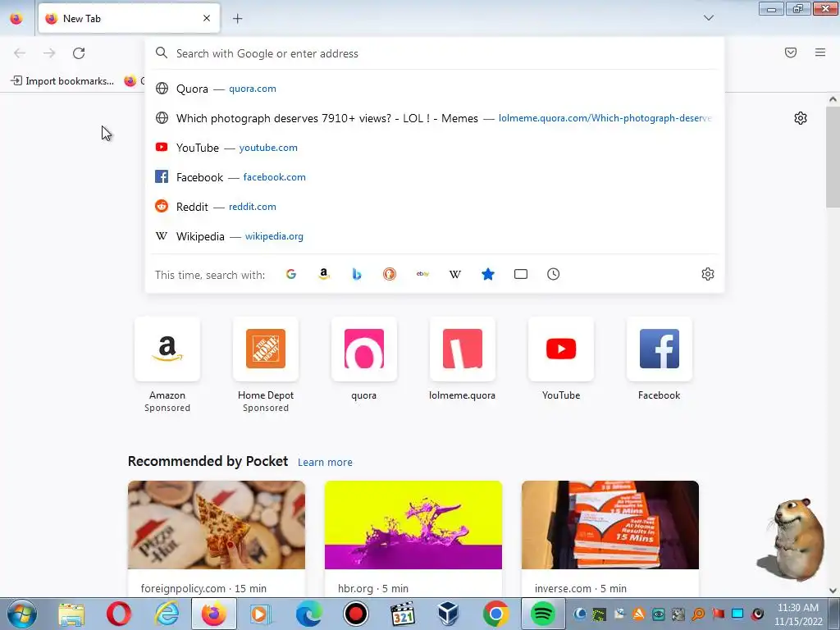Click the Firefox View icon left of tab
This screenshot has width=840, height=630.
pyautogui.click(x=16, y=19)
